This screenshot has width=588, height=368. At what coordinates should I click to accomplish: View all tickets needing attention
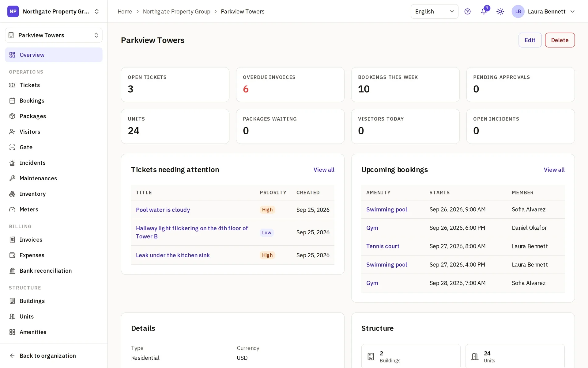click(324, 170)
